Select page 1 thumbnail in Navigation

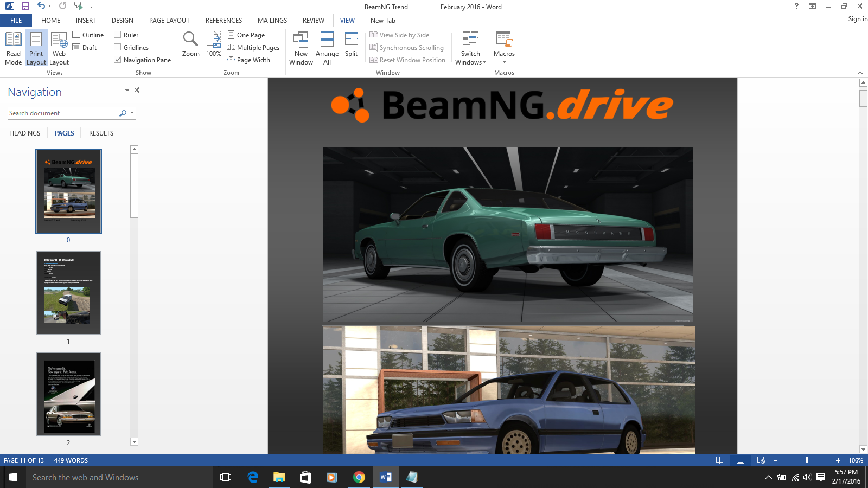(x=68, y=293)
